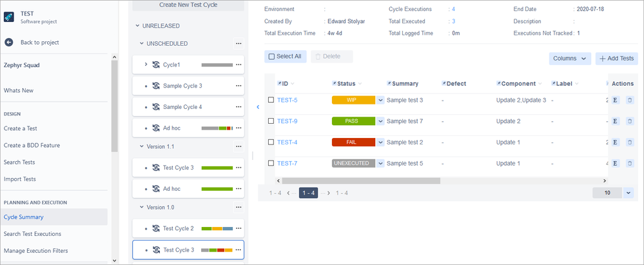Check the box for TEST-9

coord(271,121)
